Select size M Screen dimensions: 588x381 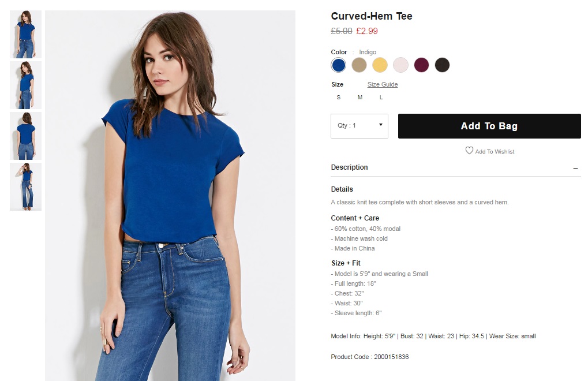pyautogui.click(x=360, y=98)
